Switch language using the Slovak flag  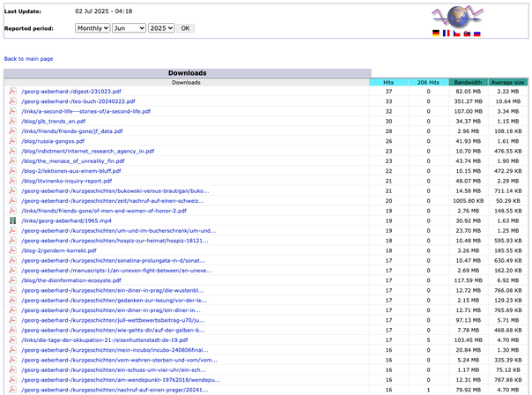click(x=467, y=34)
